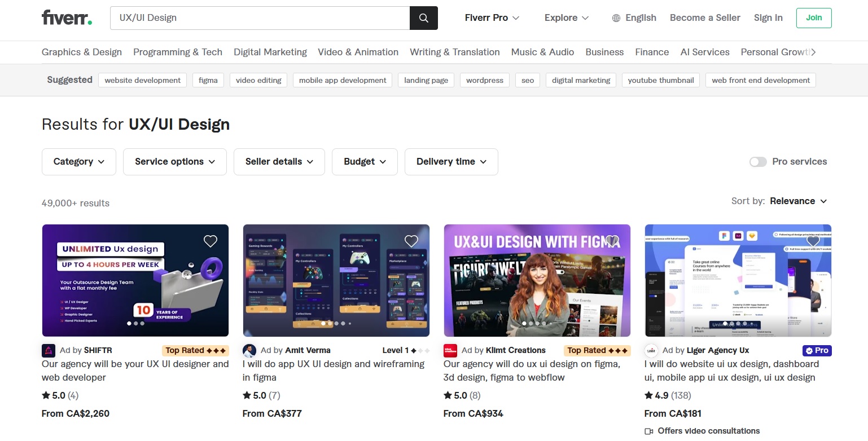This screenshot has width=868, height=441.
Task: Click the Pro badge on Liger gig
Action: coord(817,350)
